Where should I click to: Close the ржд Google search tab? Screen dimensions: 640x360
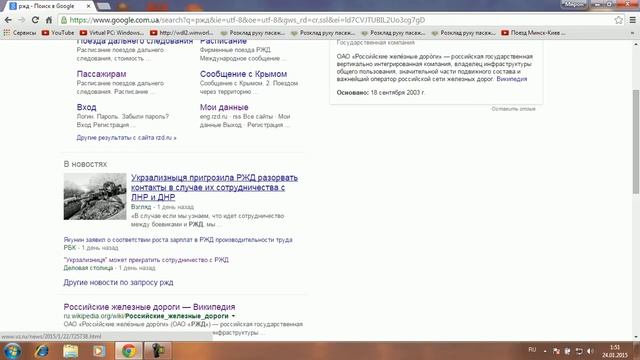pyautogui.click(x=89, y=6)
